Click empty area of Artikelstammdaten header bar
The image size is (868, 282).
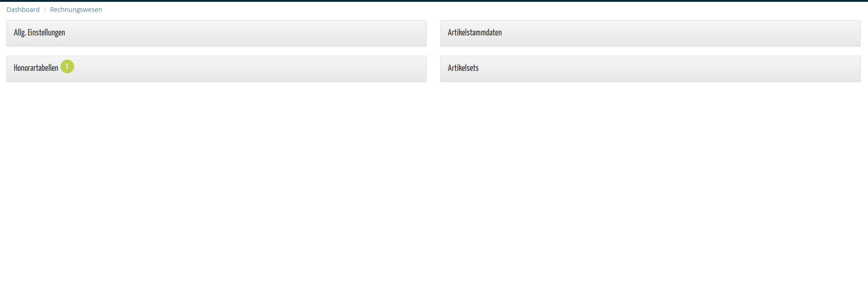click(680, 33)
